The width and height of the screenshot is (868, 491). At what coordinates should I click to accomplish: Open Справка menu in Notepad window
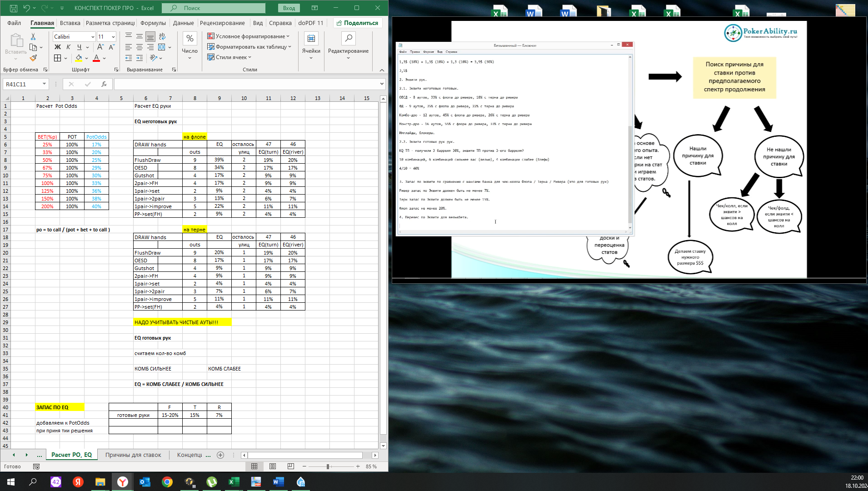tap(451, 52)
